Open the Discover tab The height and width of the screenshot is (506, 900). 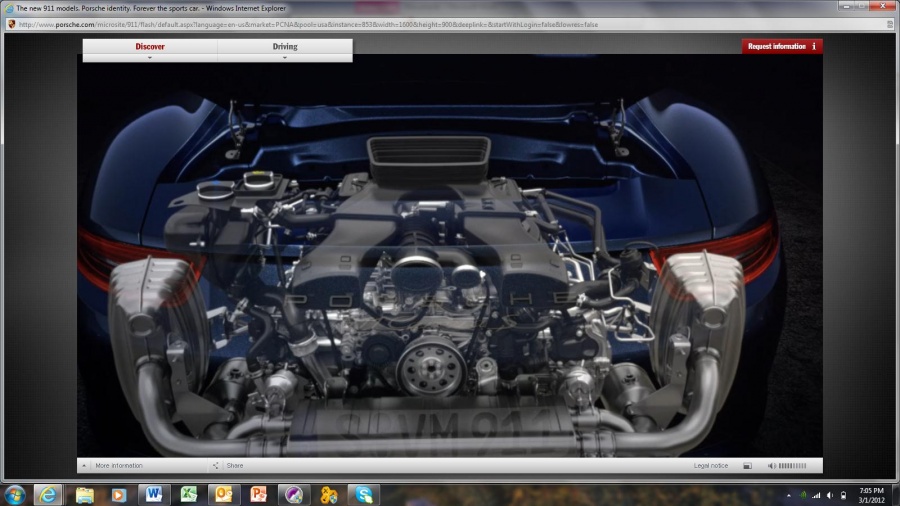coord(150,46)
